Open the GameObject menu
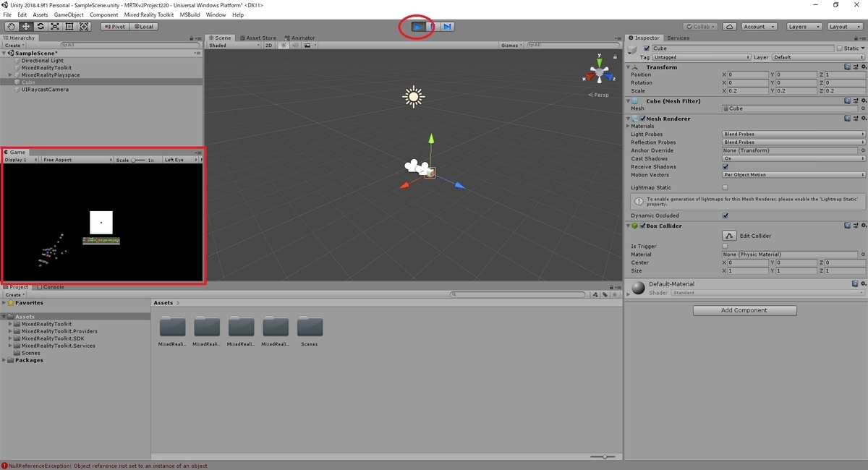This screenshot has height=470, width=868. coord(69,14)
